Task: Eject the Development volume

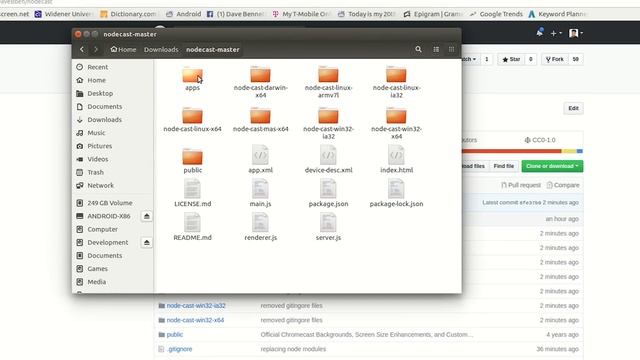Action: pos(147,242)
